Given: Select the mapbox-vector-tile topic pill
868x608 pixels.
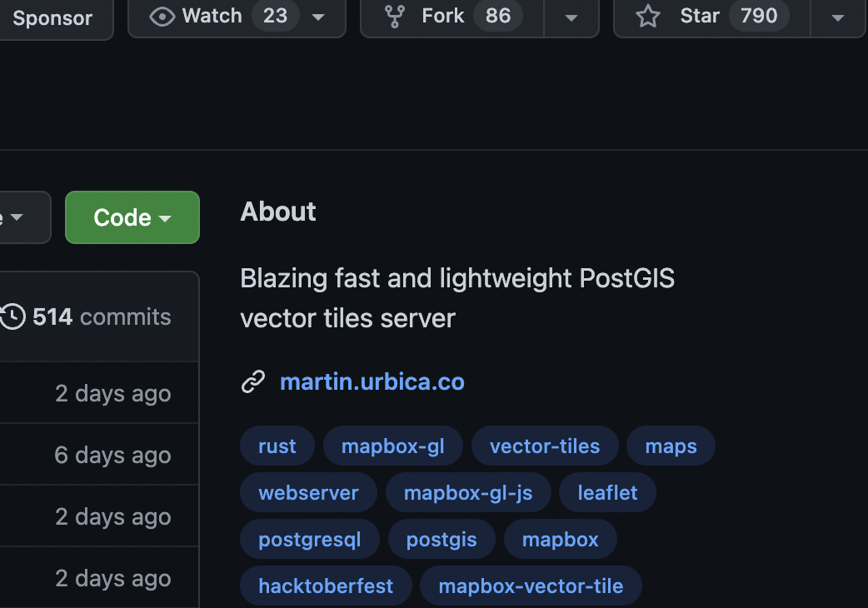Looking at the screenshot, I should point(531,586).
